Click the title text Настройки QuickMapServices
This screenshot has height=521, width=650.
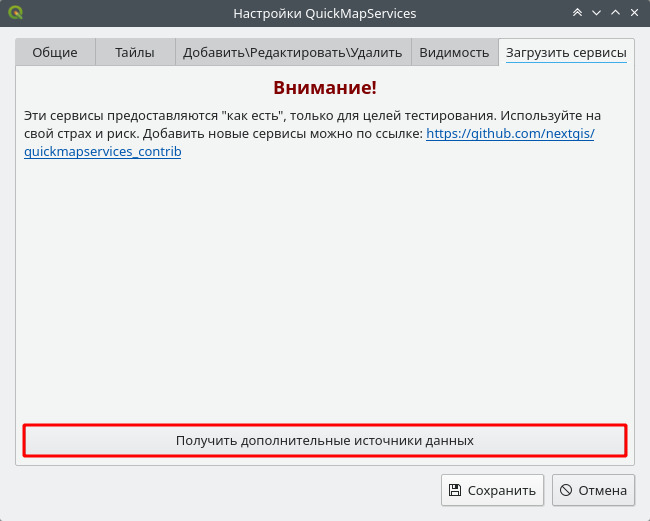(324, 13)
